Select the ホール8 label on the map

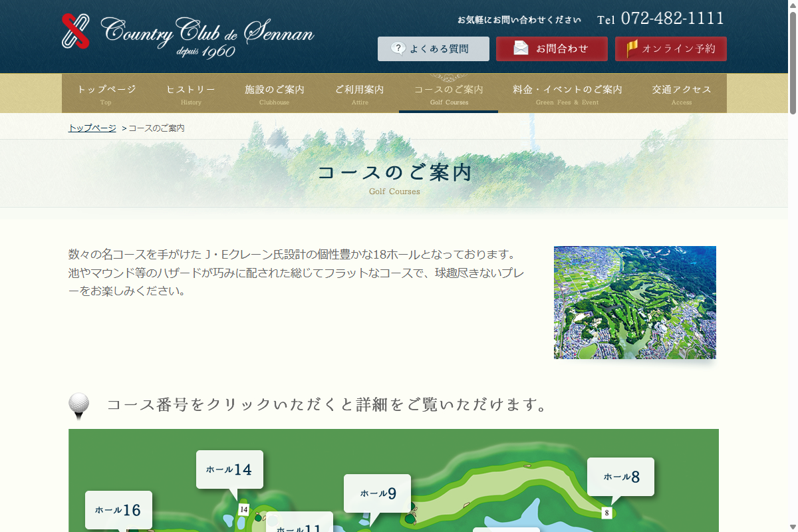(x=620, y=477)
